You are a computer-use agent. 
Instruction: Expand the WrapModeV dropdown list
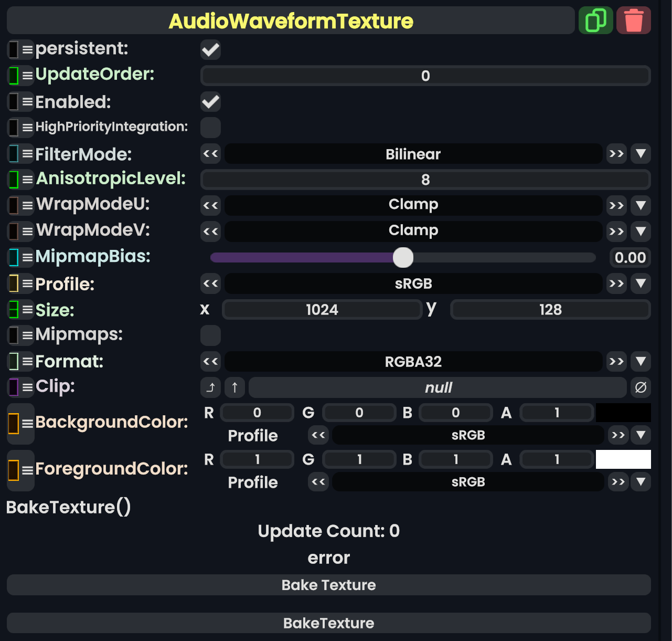click(x=641, y=231)
